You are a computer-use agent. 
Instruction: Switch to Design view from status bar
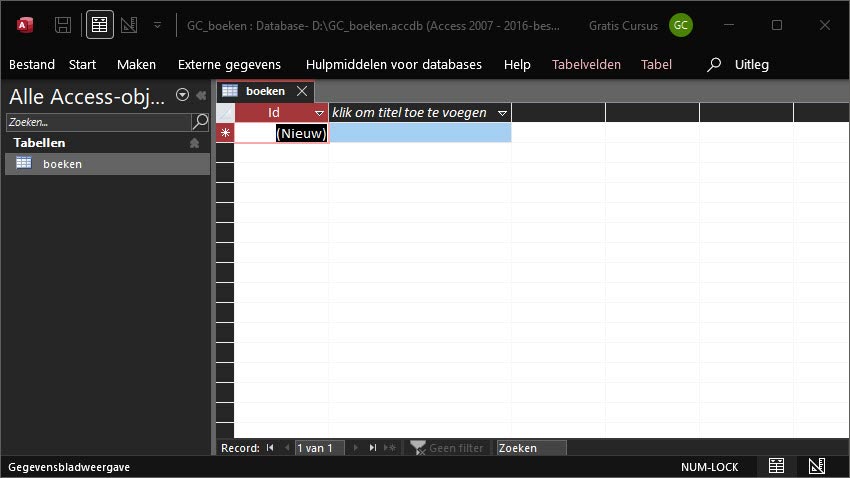point(817,466)
